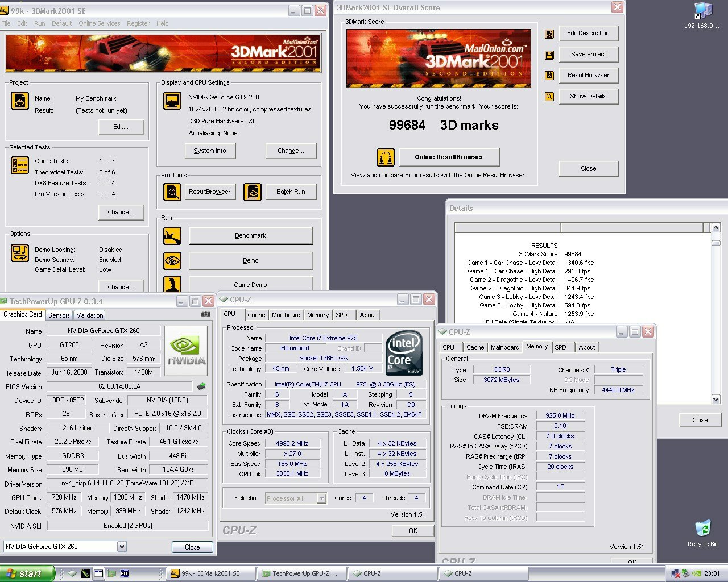Click the Demo eye icon
728x582 pixels.
click(172, 261)
